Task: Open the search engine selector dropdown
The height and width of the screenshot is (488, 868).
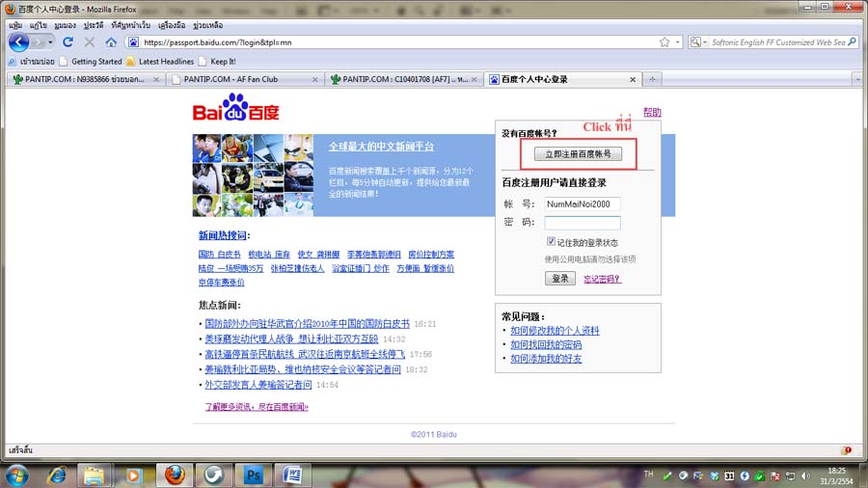Action: coord(697,42)
